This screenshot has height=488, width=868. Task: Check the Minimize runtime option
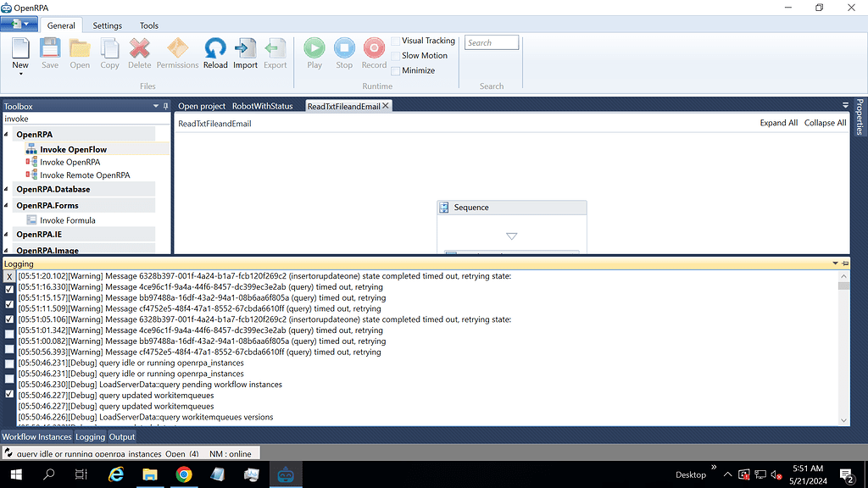396,70
